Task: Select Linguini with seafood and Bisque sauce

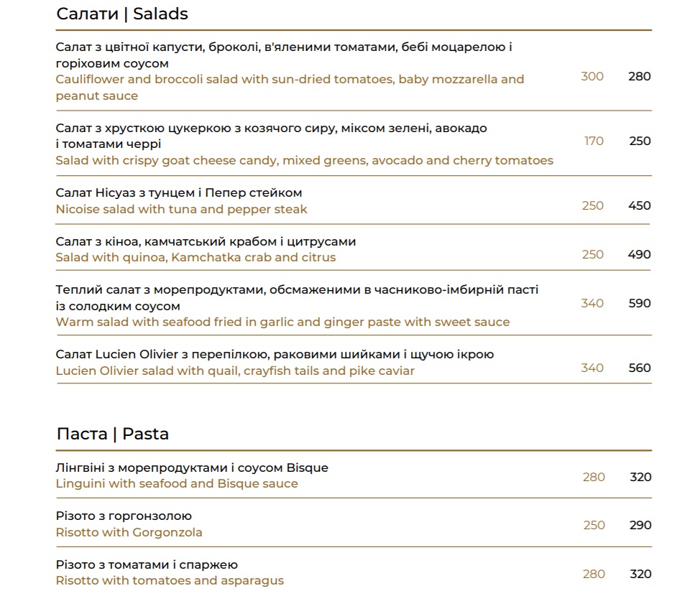Action: coord(354,475)
